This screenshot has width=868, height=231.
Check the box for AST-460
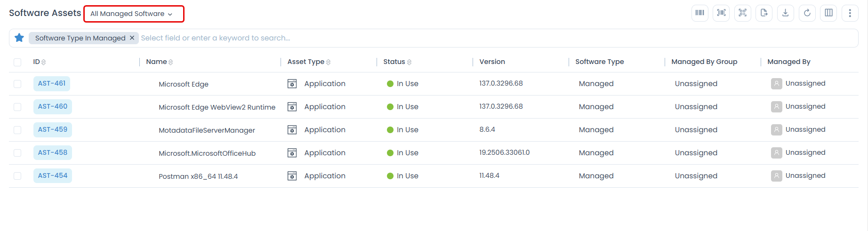[17, 107]
